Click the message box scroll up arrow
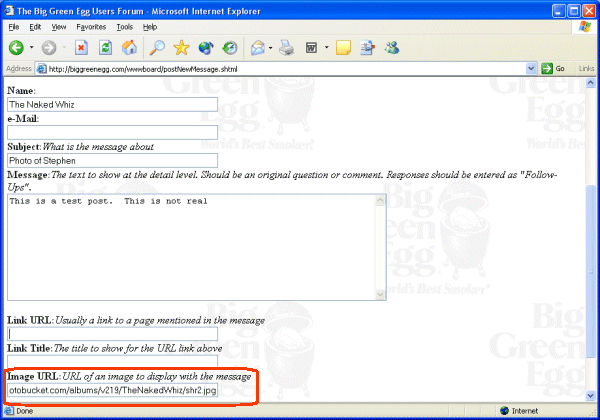600x420 pixels. point(380,200)
